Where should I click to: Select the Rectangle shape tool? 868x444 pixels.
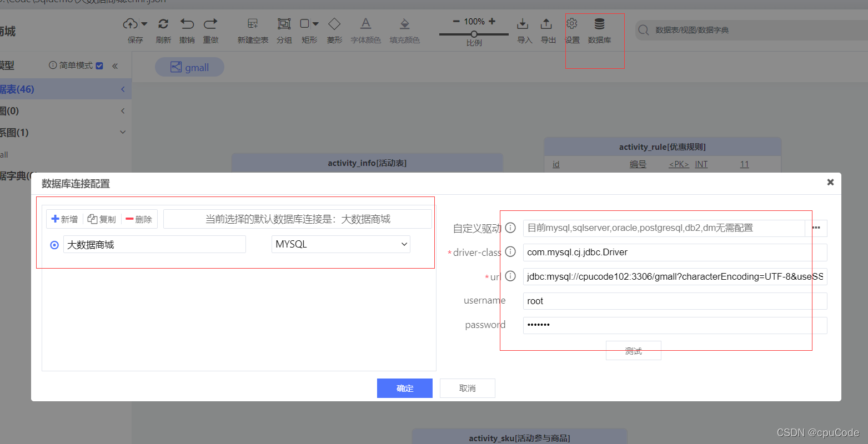pos(304,24)
